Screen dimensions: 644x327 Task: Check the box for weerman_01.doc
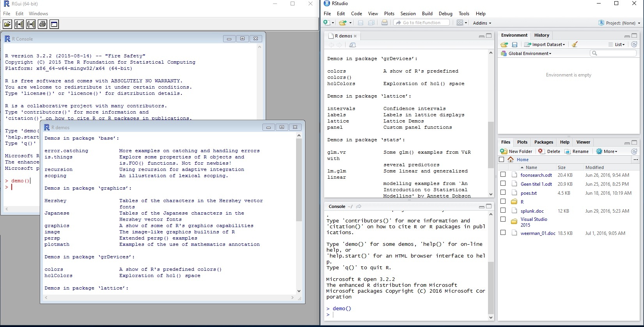tap(503, 232)
